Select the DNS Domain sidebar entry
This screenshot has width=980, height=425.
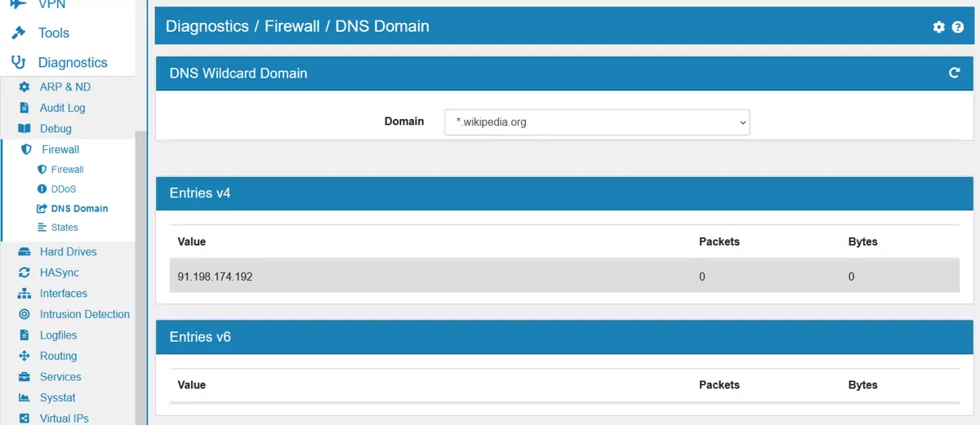[x=80, y=209]
